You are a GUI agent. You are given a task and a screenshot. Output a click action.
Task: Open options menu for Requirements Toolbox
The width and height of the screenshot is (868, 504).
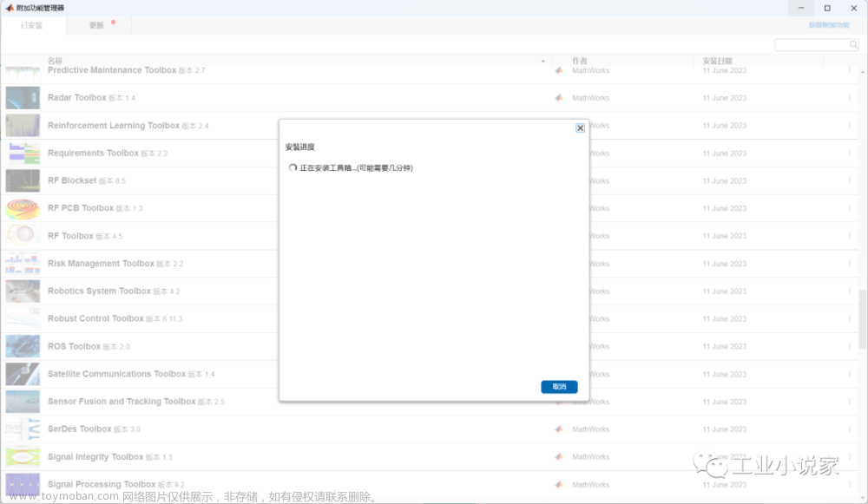[849, 154]
